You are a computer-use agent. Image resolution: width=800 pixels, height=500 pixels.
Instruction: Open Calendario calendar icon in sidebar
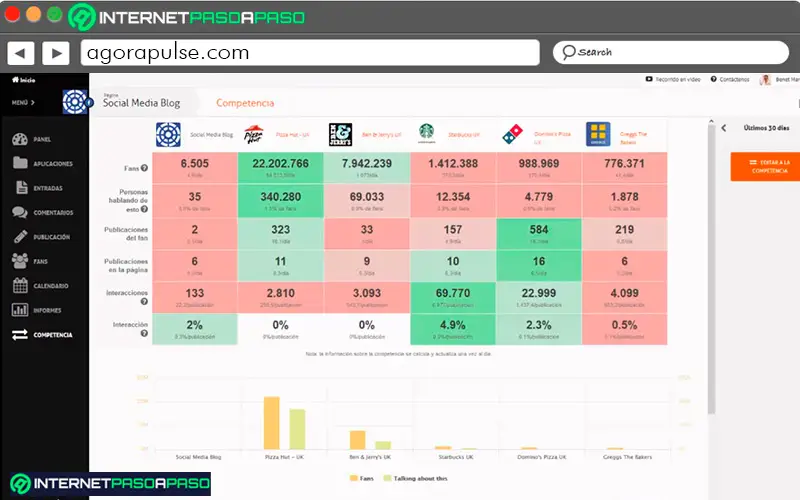point(20,285)
